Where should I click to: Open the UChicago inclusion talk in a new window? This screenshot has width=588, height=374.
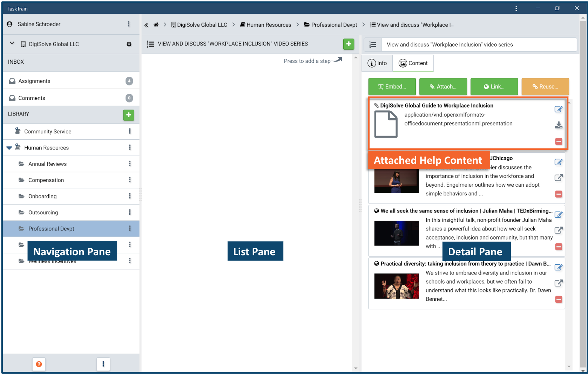(559, 178)
